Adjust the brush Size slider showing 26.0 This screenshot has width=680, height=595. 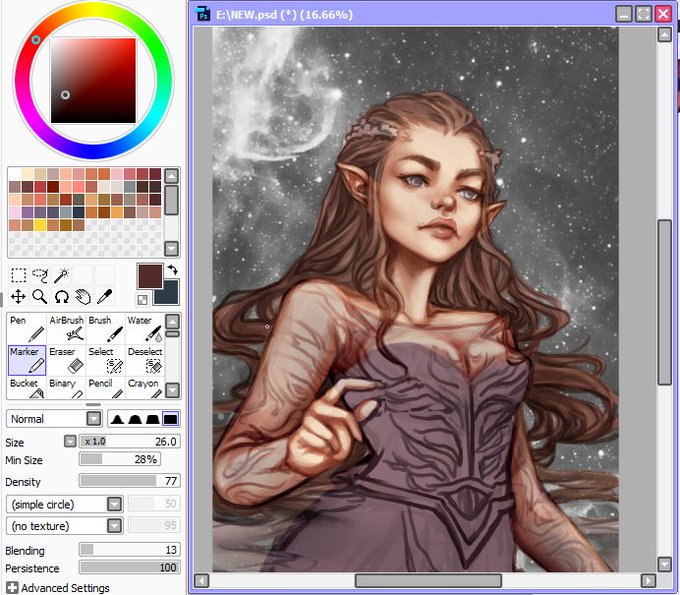pos(130,441)
